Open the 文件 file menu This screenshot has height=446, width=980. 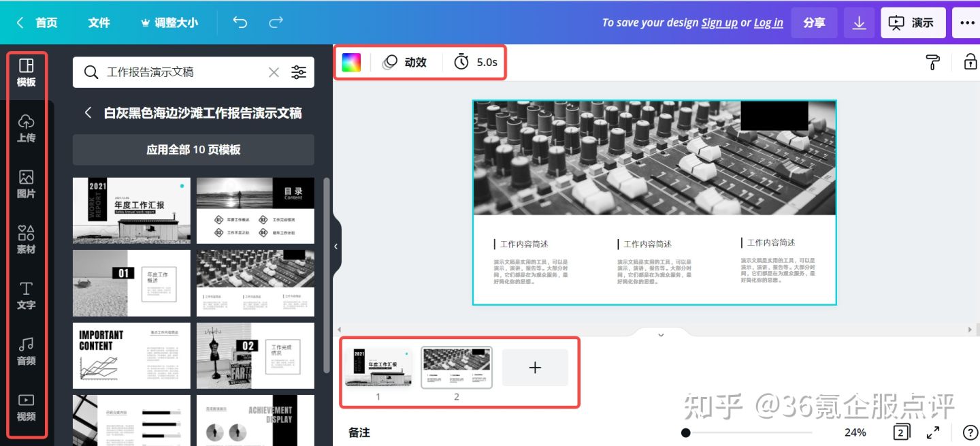[x=99, y=22]
